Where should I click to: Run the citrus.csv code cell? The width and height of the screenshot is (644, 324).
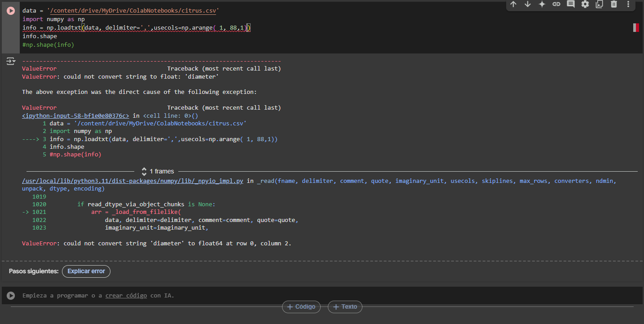tap(11, 11)
